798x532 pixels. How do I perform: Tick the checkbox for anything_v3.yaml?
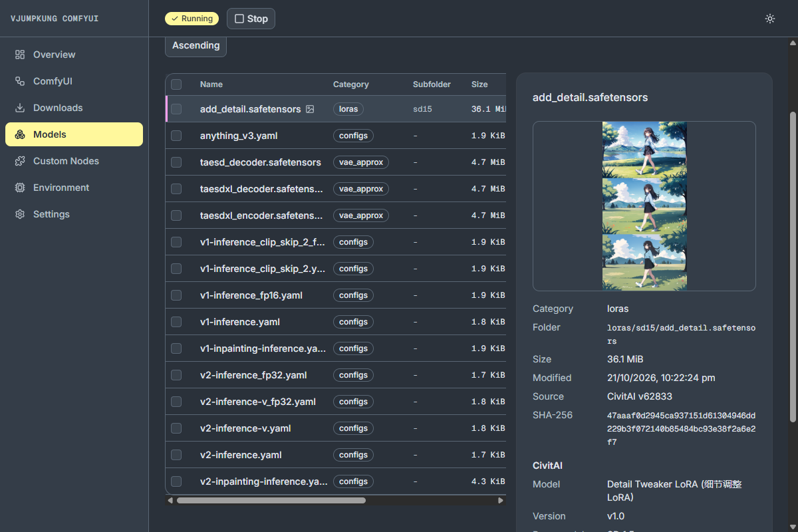[x=176, y=136]
